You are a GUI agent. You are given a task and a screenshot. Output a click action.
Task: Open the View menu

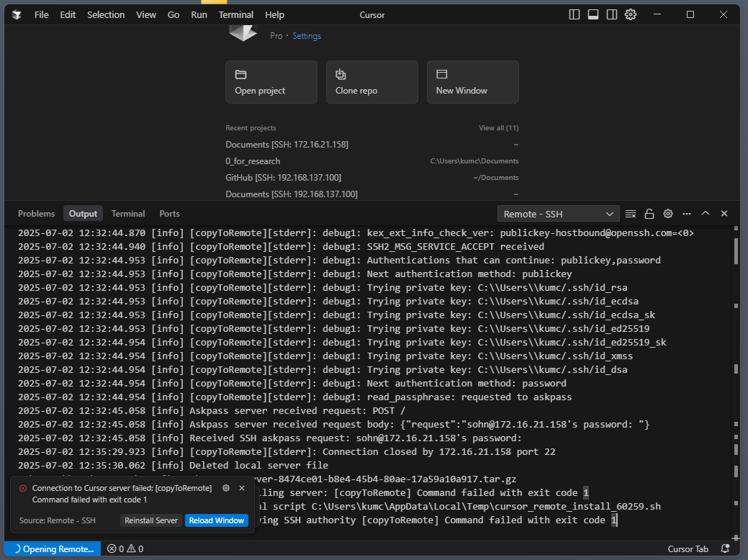click(146, 15)
